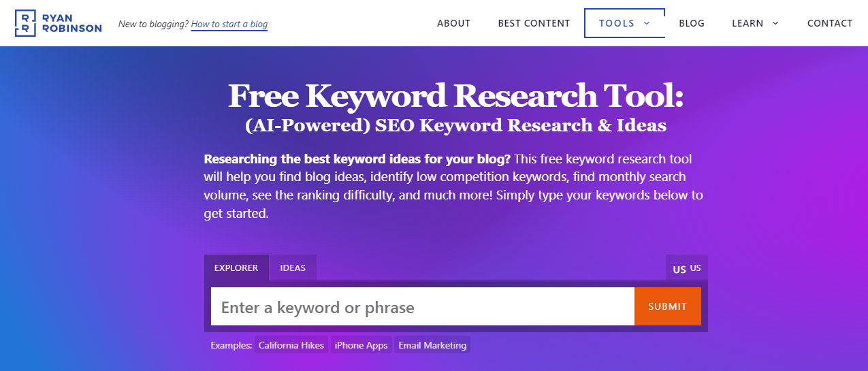This screenshot has width=868, height=371.
Task: Switch to the Explorer tab
Action: 236,268
